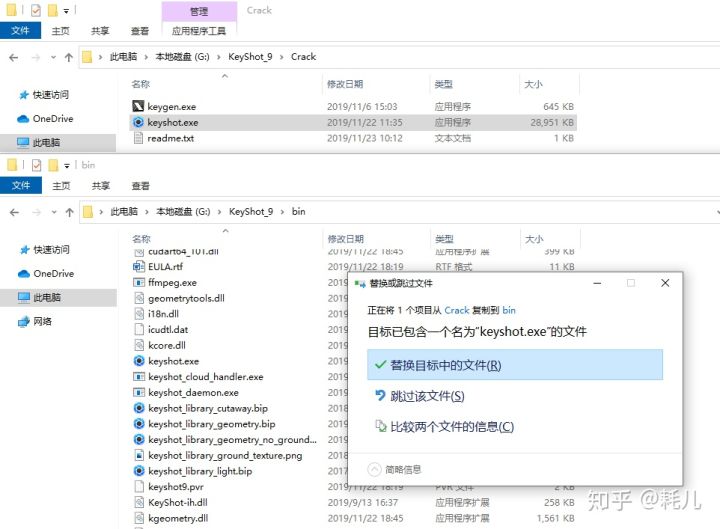Select 网络 in bin window sidebar
Image resolution: width=720 pixels, height=529 pixels.
coord(42,321)
